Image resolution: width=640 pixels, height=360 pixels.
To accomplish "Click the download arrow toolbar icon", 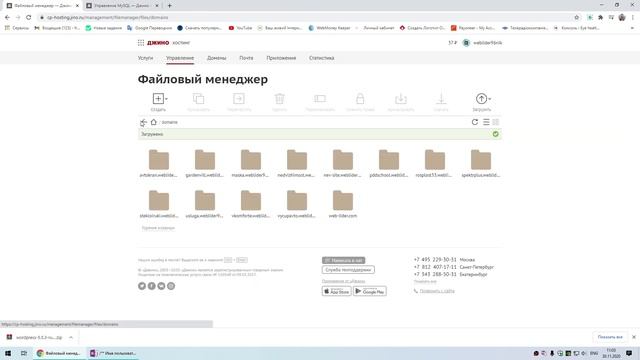I will click(441, 99).
